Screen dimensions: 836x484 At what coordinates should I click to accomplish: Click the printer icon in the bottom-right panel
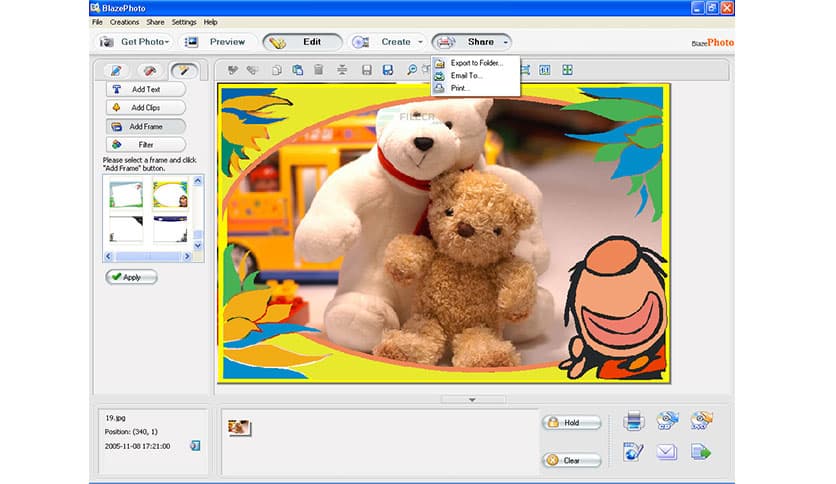point(633,421)
